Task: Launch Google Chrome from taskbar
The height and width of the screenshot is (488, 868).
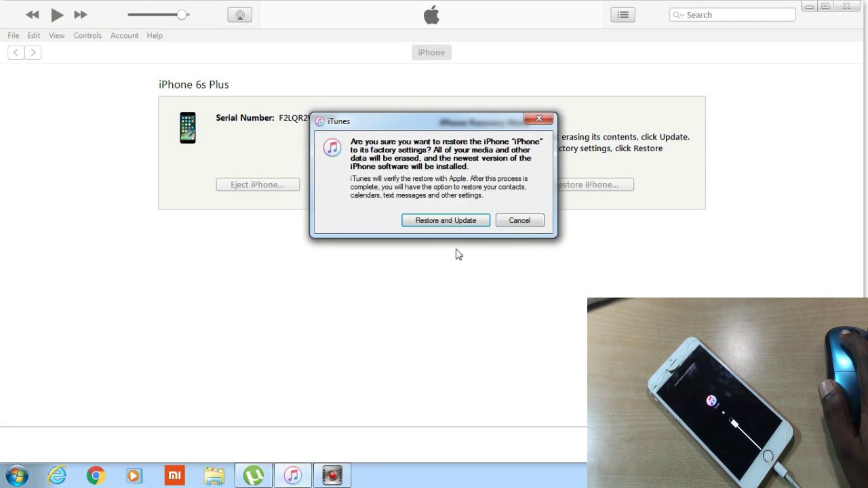Action: 96,476
